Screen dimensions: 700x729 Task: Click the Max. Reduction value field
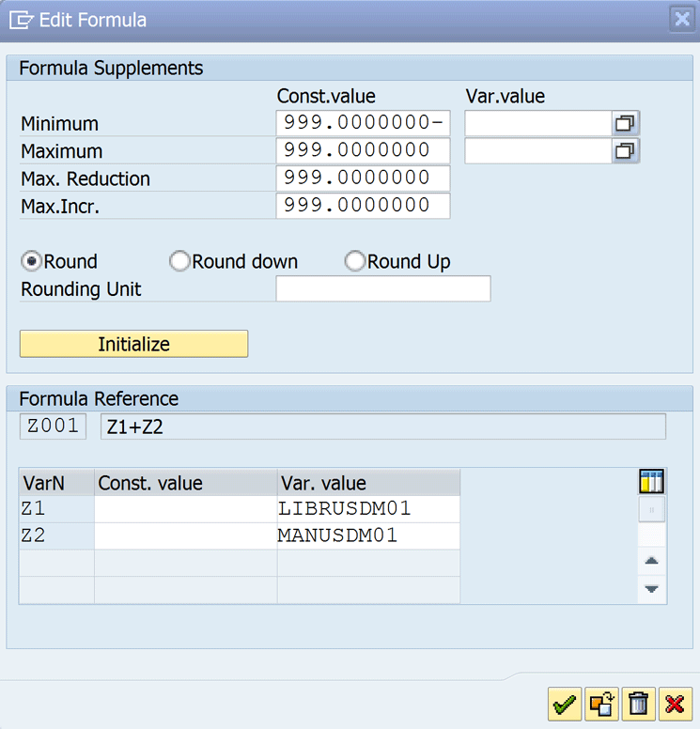coord(363,178)
